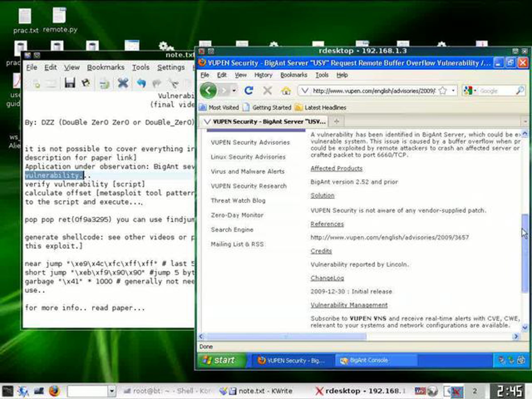Screen dimensions: 532x399
Task: Click the Save icon in KWrite toolbar
Action: (x=70, y=83)
